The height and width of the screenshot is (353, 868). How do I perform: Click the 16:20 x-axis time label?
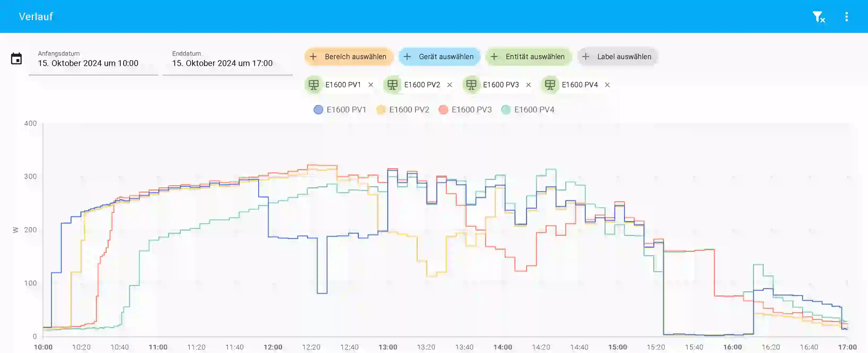click(771, 347)
